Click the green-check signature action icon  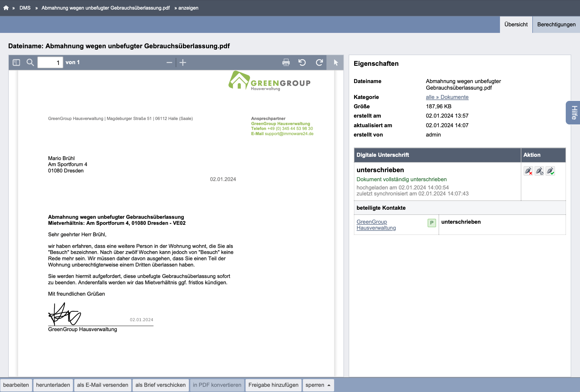(550, 171)
